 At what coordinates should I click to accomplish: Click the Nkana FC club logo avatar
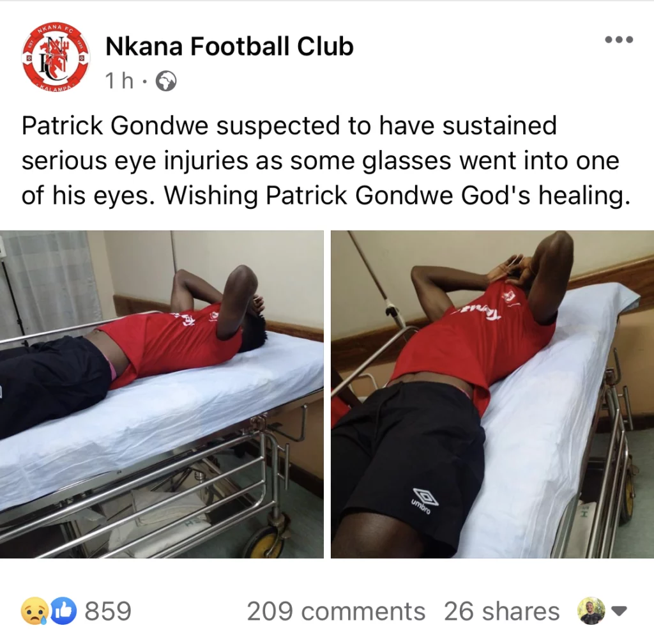coord(56,56)
